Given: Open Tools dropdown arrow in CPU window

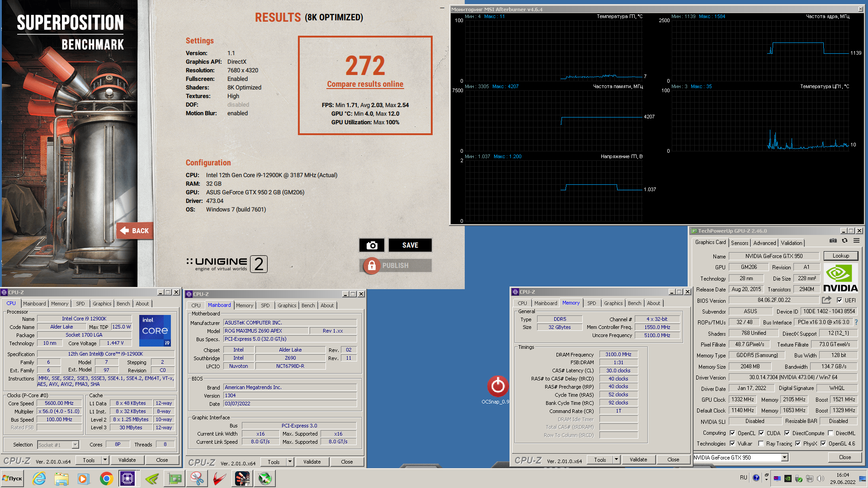Looking at the screenshot, I should (105, 460).
